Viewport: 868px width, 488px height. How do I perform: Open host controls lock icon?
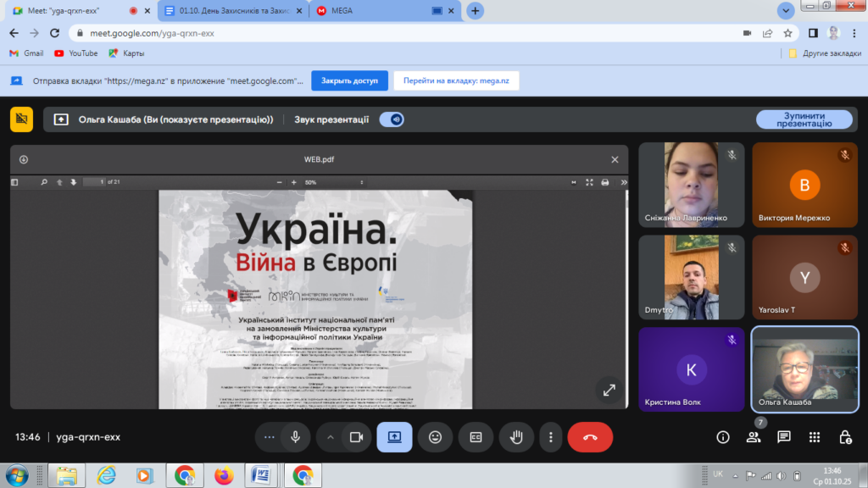point(845,437)
